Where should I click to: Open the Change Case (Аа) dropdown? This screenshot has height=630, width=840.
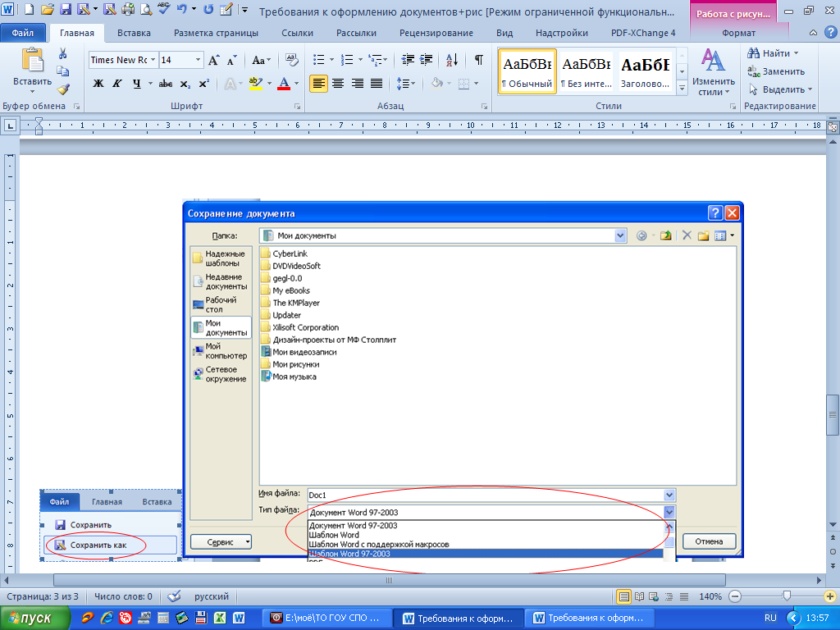click(262, 60)
